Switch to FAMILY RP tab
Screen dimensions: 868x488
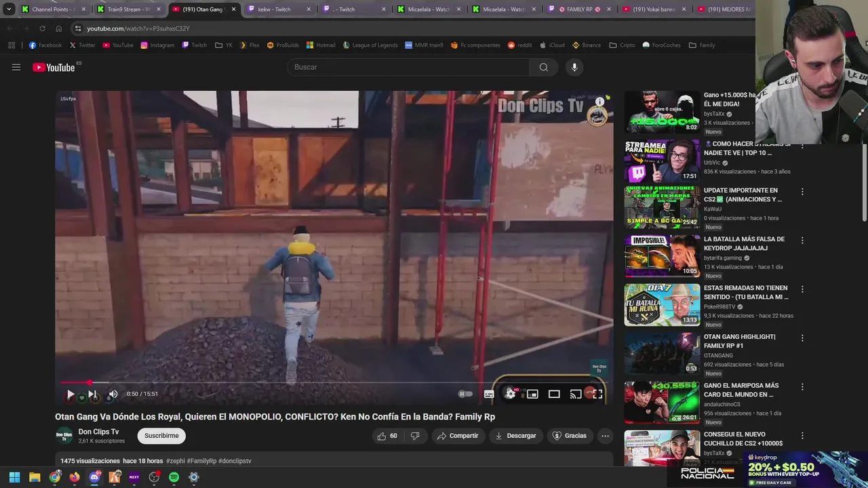(580, 9)
